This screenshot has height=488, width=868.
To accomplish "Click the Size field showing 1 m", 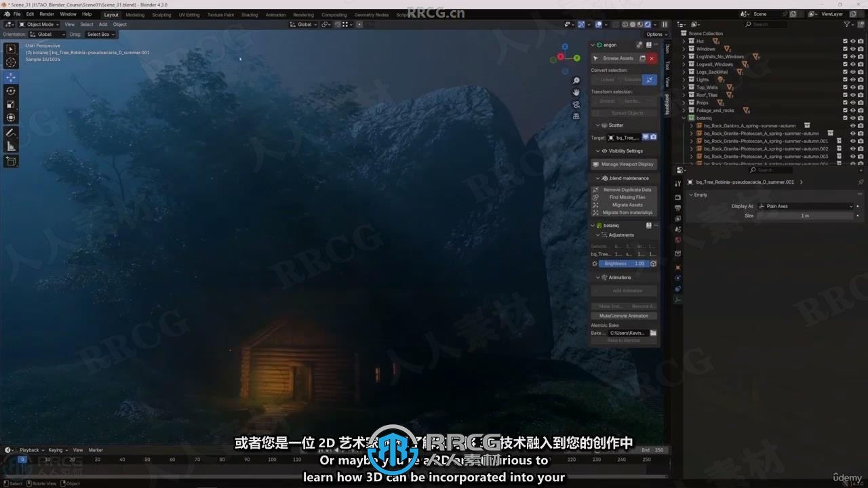I will pyautogui.click(x=805, y=216).
